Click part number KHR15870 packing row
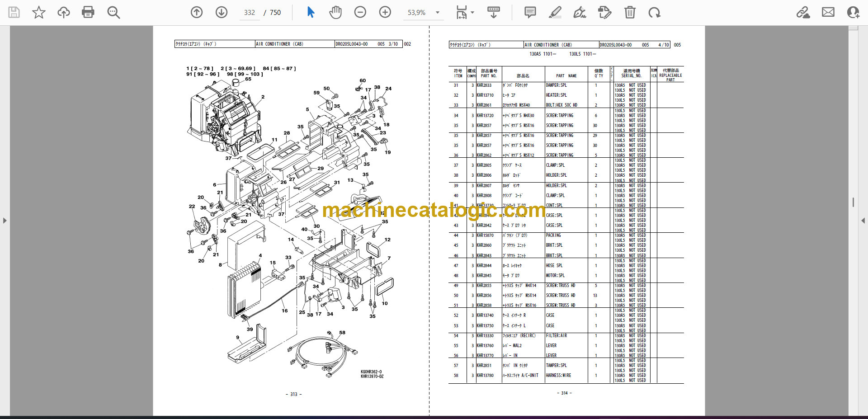Screen dimensions: 868x419 (485, 235)
